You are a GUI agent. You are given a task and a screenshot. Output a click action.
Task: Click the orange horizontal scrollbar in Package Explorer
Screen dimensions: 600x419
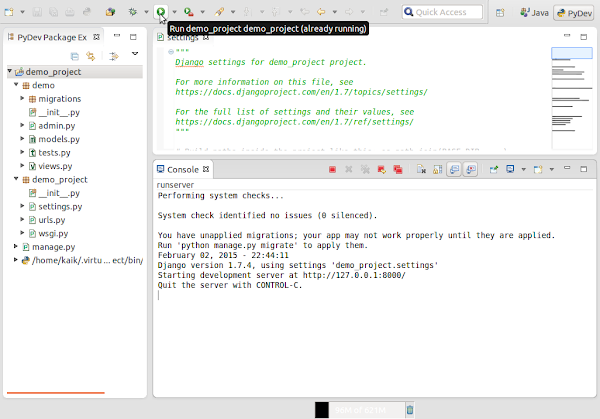[x=56, y=393]
